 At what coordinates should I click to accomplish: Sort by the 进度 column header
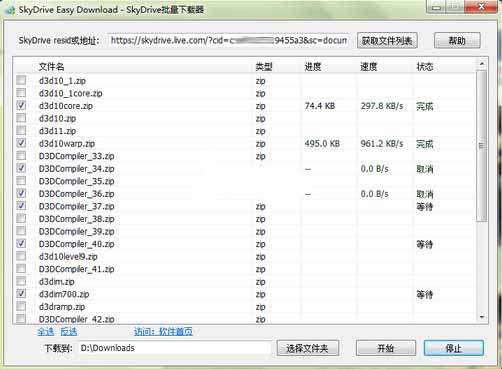313,67
